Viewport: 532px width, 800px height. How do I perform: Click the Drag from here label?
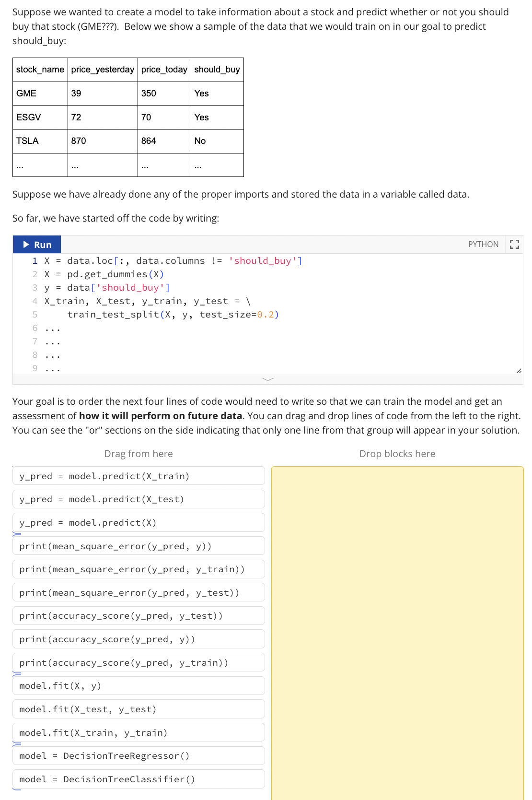pyautogui.click(x=139, y=454)
